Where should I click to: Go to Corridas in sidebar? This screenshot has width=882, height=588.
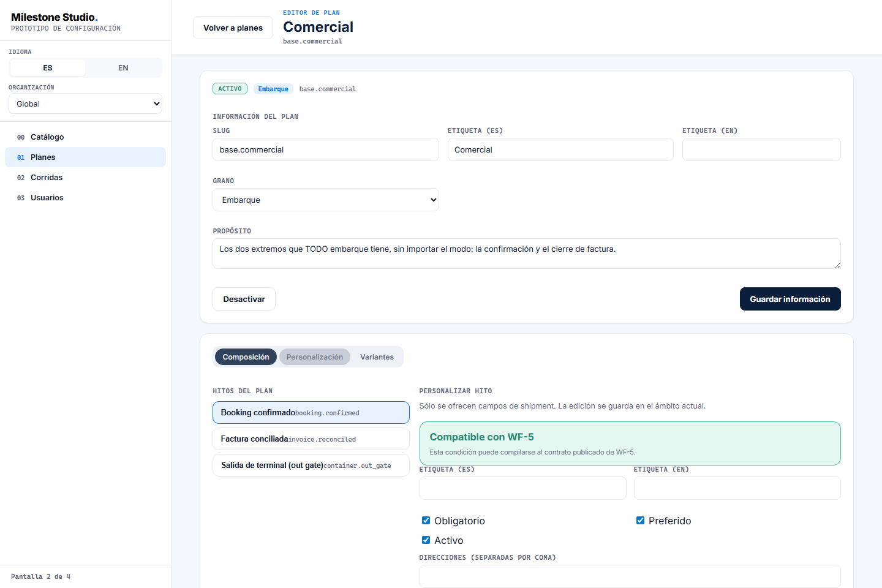85,178
